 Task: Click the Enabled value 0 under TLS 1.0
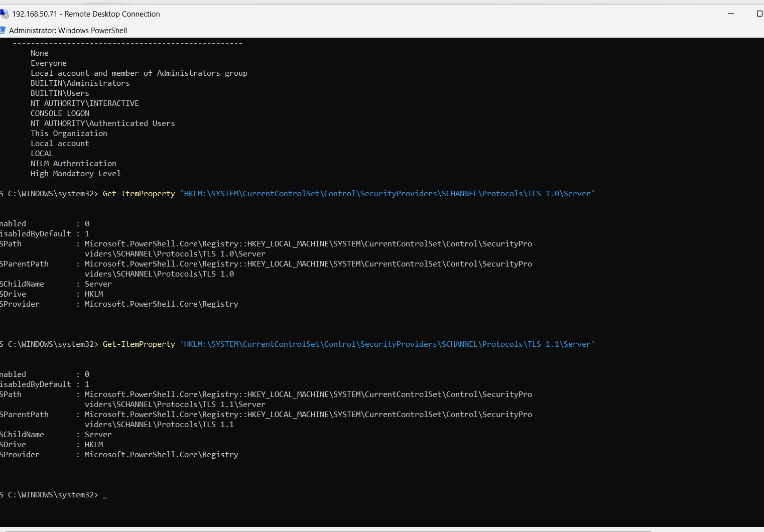click(87, 224)
